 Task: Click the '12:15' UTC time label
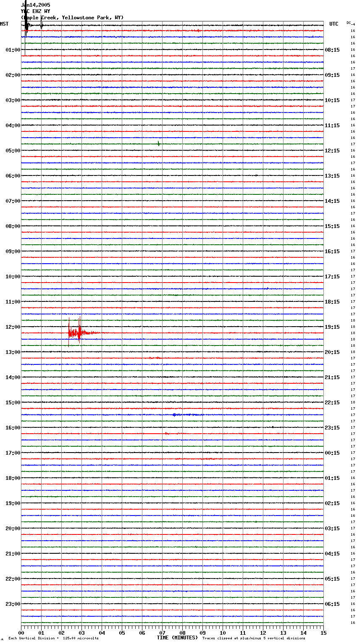[332, 151]
